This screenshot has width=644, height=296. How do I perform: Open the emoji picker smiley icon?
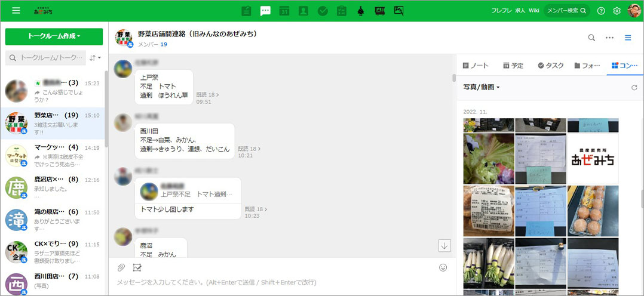(443, 267)
